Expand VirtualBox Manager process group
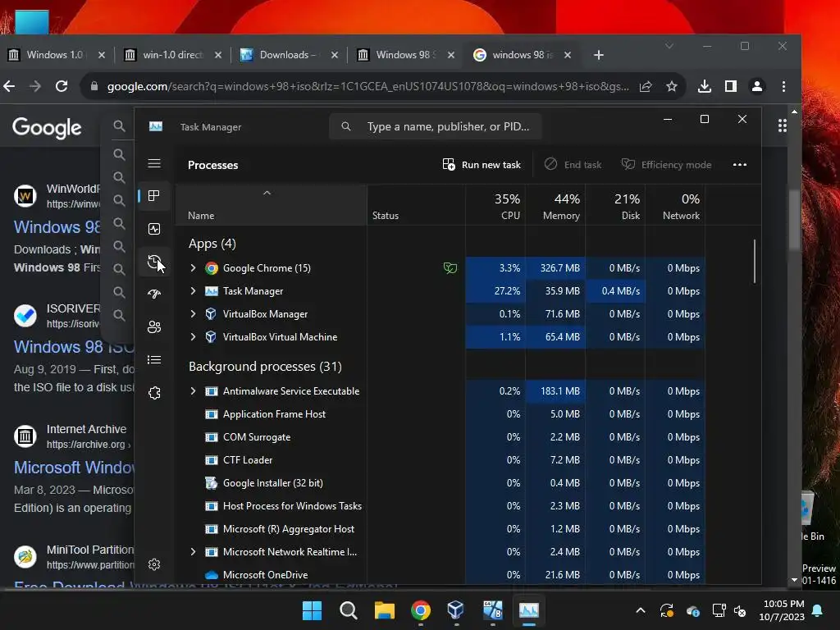The width and height of the screenshot is (840, 630). pyautogui.click(x=194, y=314)
